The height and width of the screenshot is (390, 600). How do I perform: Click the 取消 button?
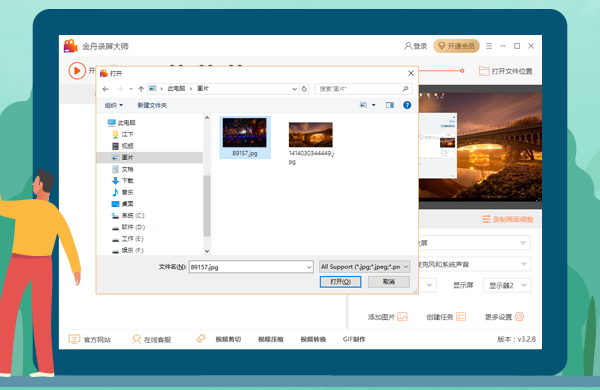point(389,282)
